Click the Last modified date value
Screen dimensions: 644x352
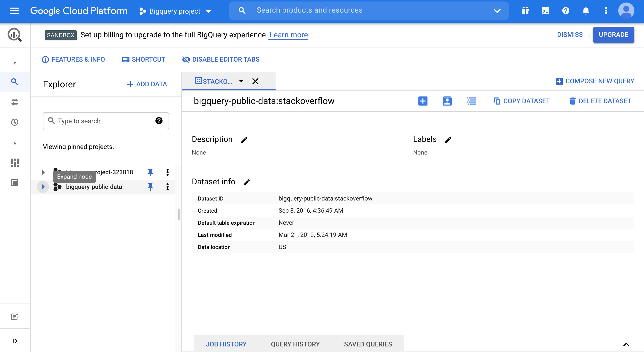(x=313, y=235)
